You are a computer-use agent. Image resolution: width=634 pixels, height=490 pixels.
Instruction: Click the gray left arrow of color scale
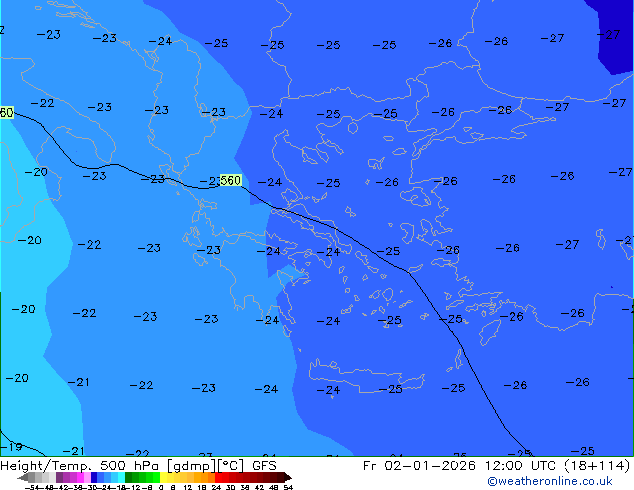[23, 477]
